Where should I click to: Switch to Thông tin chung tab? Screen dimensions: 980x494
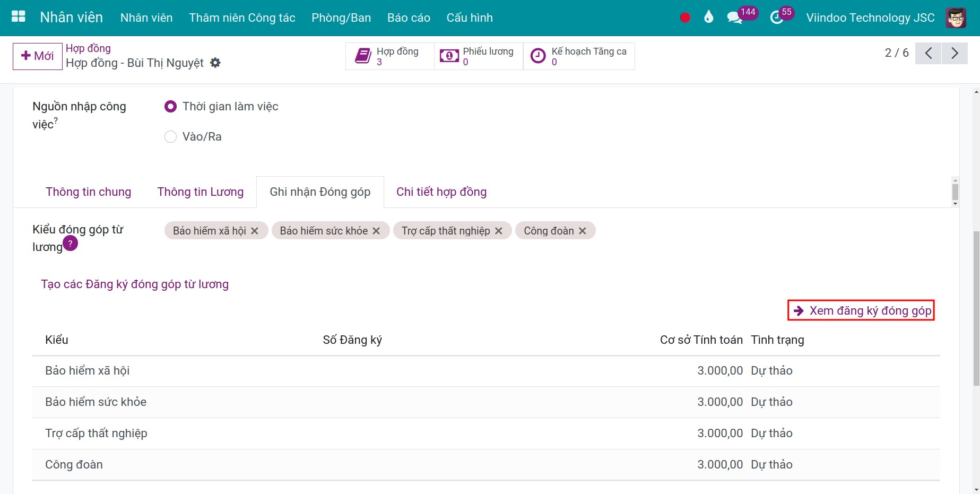(x=88, y=192)
